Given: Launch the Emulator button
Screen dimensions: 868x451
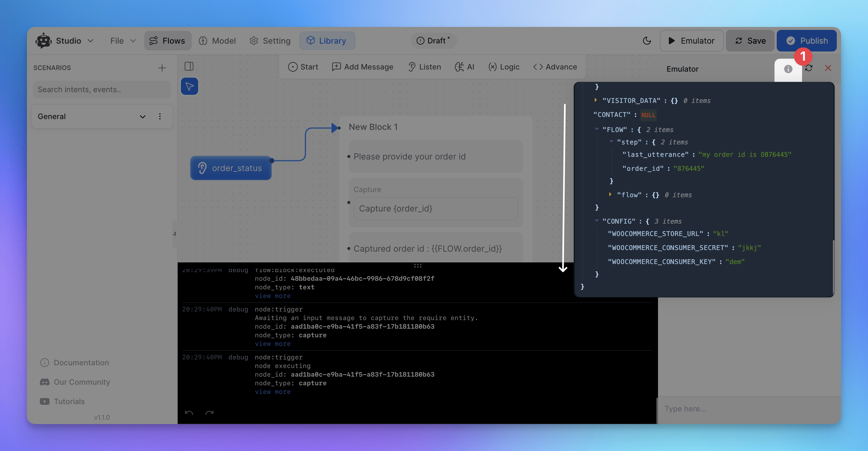Looking at the screenshot, I should 691,41.
